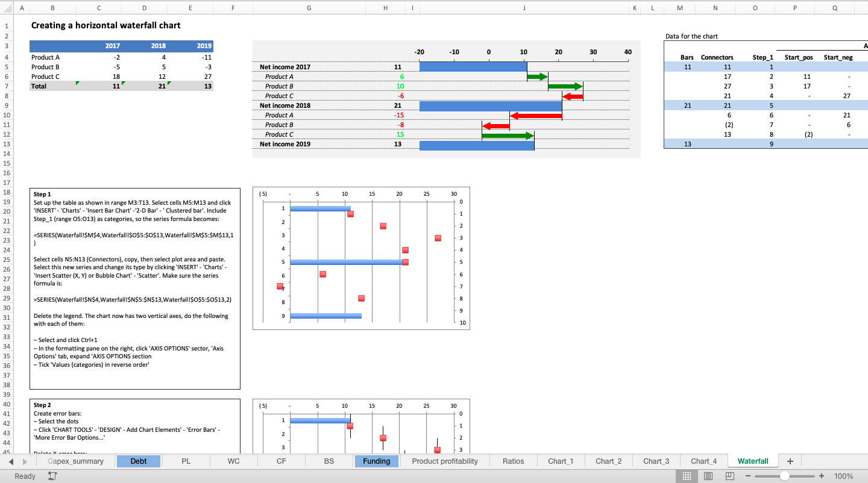Open the Debt sheet tab
This screenshot has height=483, width=868.
coord(139,461)
